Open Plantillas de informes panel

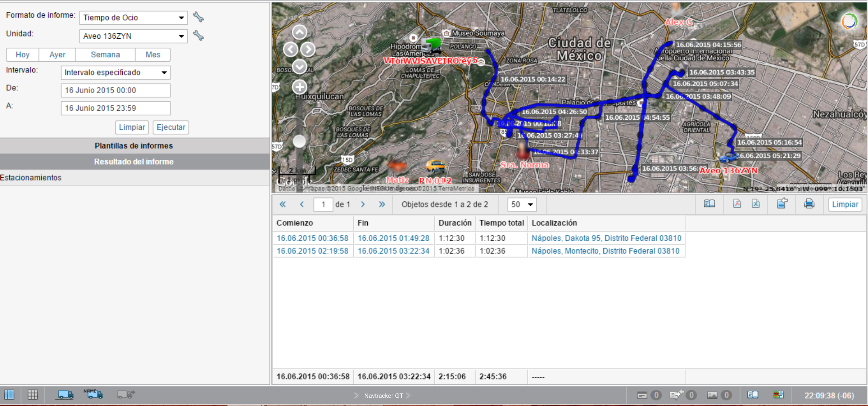(134, 146)
